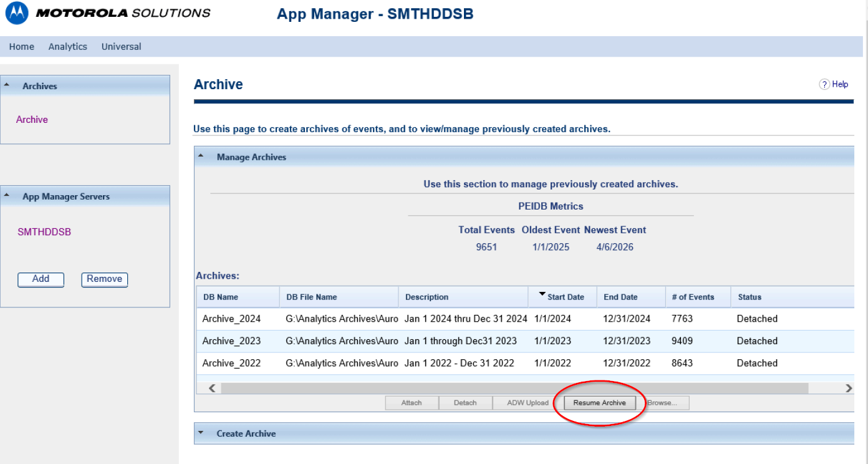Click the ADW Upload button

[x=528, y=403]
